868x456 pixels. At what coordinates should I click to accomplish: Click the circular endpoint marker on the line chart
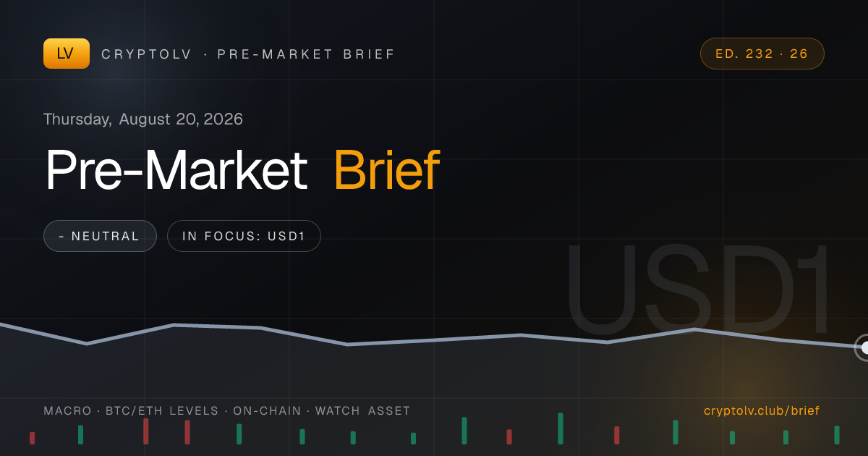point(862,347)
